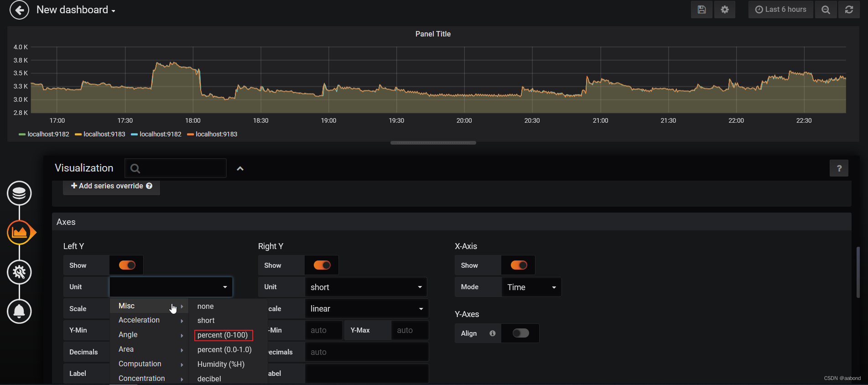Viewport: 868px width, 385px height.
Task: Open the help question mark button
Action: tap(839, 168)
